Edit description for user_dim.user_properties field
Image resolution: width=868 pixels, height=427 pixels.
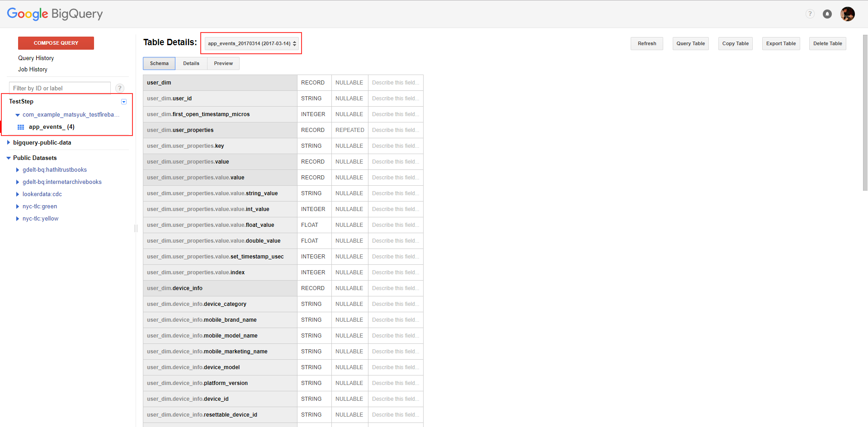[x=396, y=130]
